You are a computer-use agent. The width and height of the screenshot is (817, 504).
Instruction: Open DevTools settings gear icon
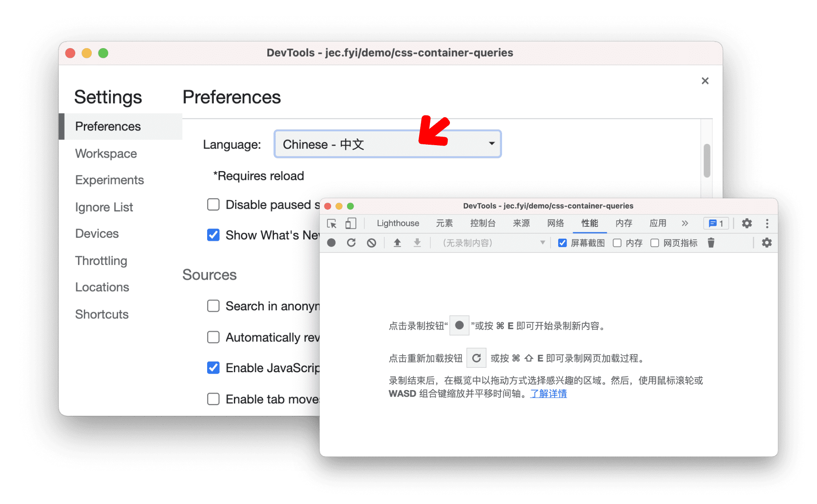[x=747, y=224]
